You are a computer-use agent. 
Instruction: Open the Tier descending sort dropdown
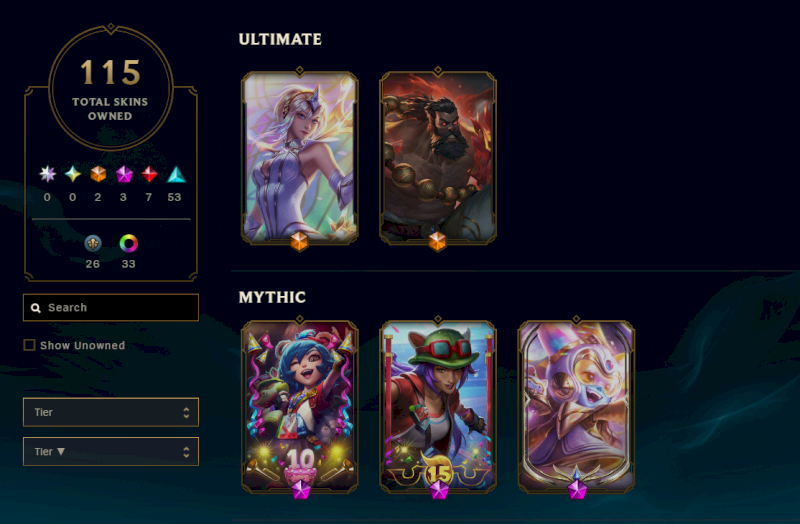click(x=111, y=452)
